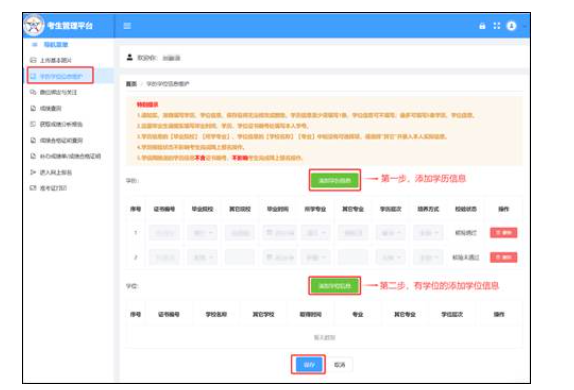Open 培养方式 dropdown in row 1

(x=428, y=233)
